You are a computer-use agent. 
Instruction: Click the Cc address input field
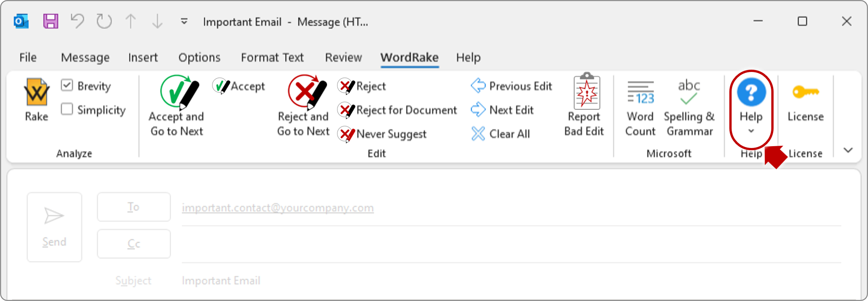click(511, 245)
